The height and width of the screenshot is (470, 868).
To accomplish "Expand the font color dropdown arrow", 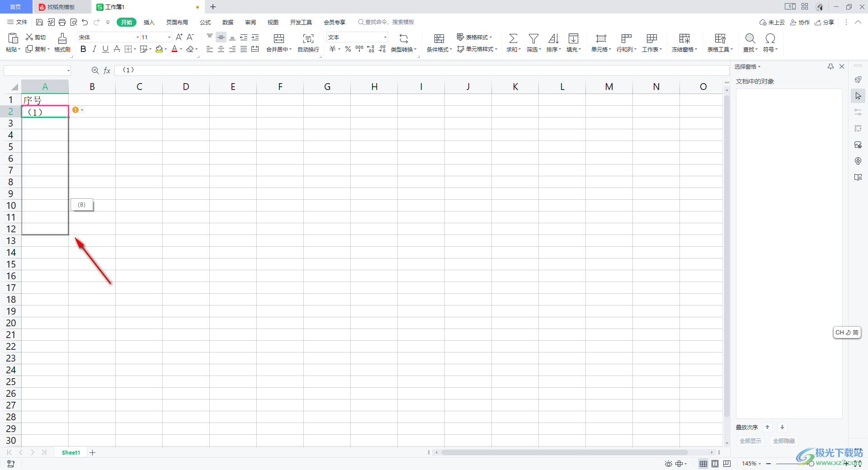I will (x=181, y=49).
